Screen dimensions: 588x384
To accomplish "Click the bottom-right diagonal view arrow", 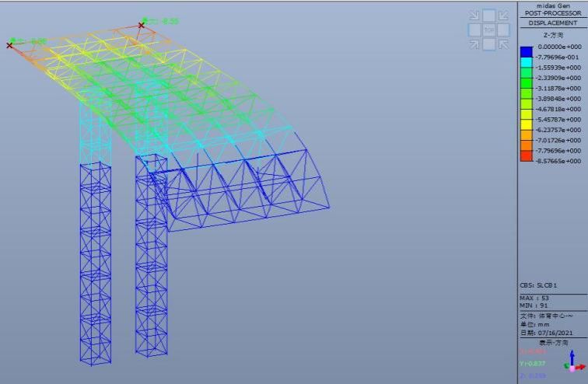I will [504, 44].
